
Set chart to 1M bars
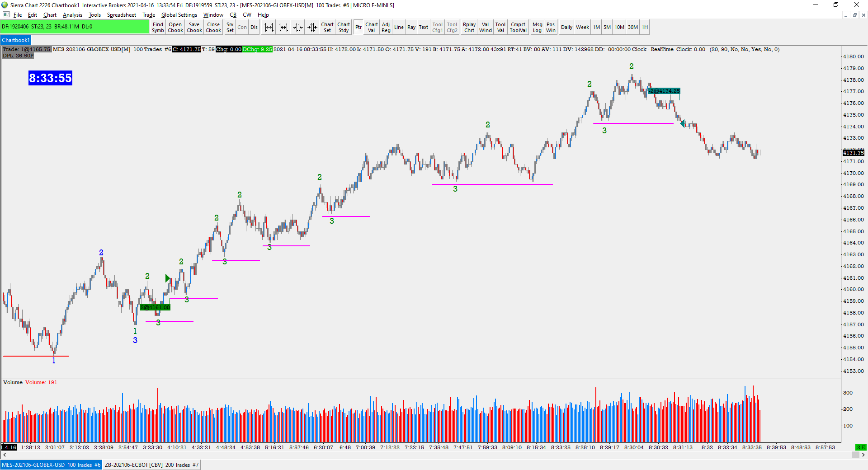click(x=597, y=27)
